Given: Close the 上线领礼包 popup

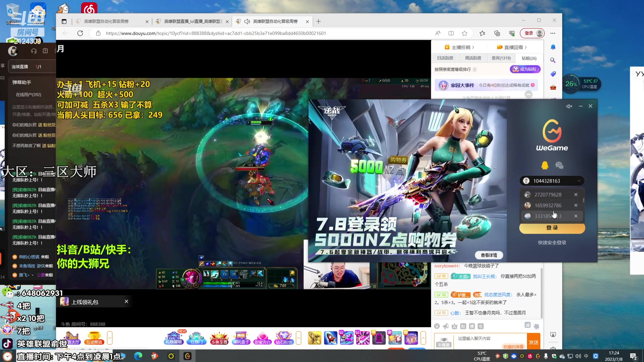Looking at the screenshot, I should [126, 301].
